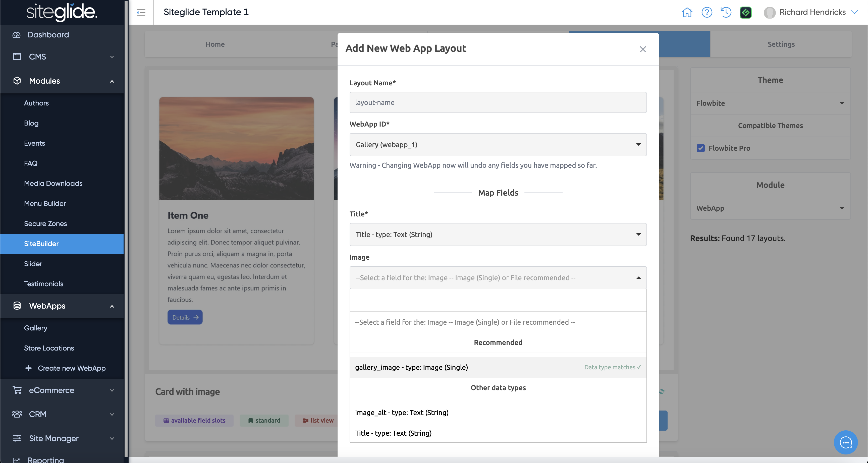Click the Layout Name input field
This screenshot has height=463, width=868.
coord(498,102)
